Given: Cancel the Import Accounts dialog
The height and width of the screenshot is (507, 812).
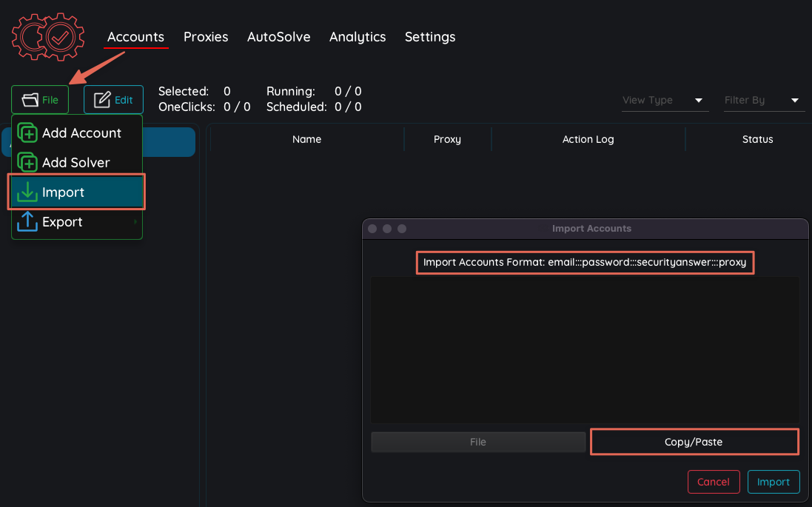Looking at the screenshot, I should 714,482.
